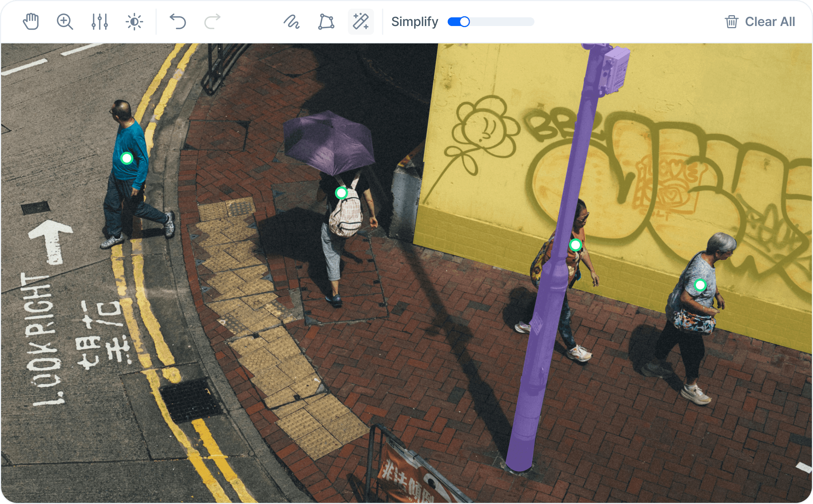Click the point on the blue-shirt man
This screenshot has width=813, height=504.
click(127, 158)
